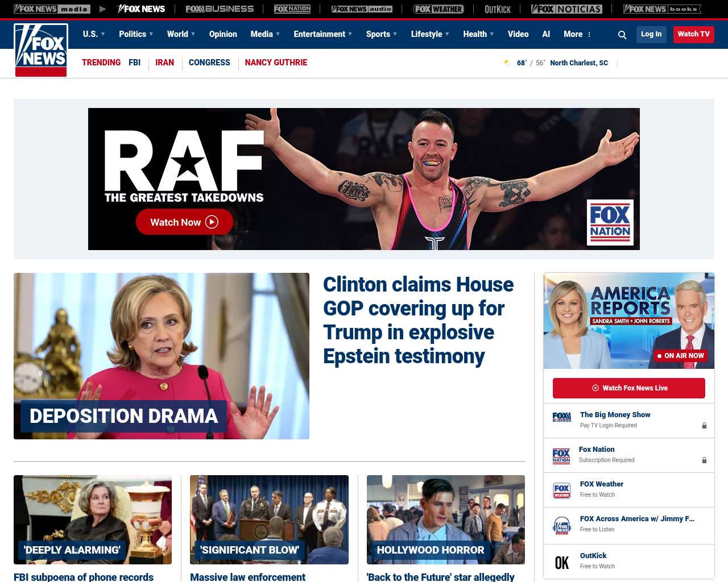728x582 pixels.
Task: Click the Fox News logo
Action: tap(41, 50)
